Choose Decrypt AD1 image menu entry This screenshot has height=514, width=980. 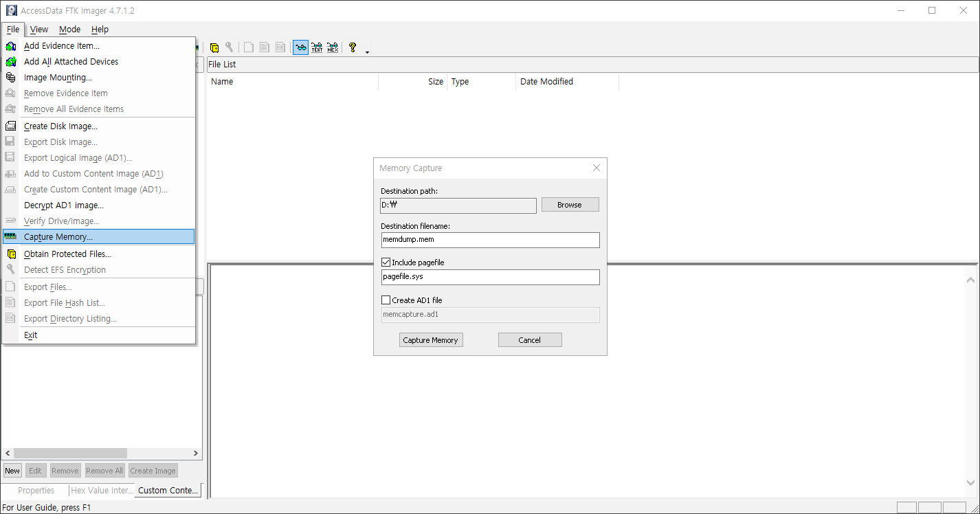pyautogui.click(x=99, y=205)
